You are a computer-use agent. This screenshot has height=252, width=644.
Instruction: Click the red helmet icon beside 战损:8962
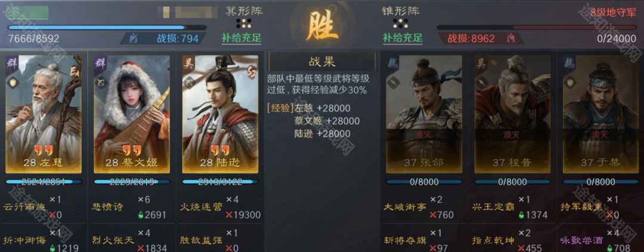[510, 39]
